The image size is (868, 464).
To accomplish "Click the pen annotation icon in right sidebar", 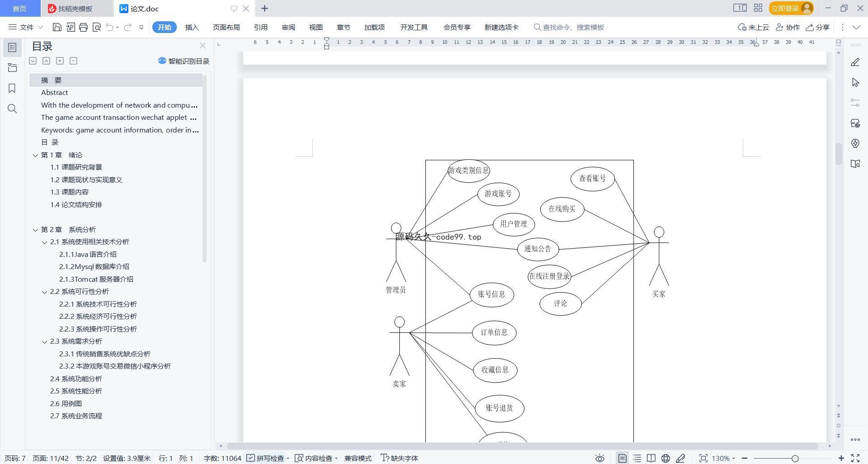I will pyautogui.click(x=855, y=62).
